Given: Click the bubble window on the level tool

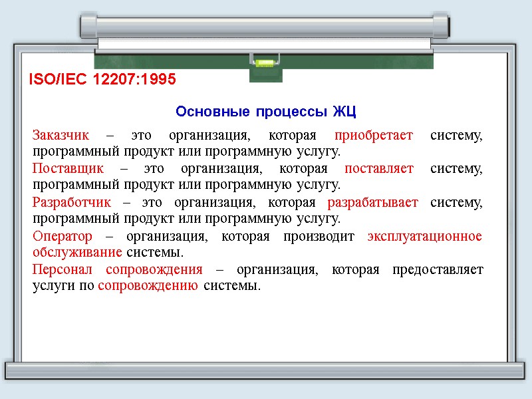Looking at the screenshot, I should tap(266, 62).
